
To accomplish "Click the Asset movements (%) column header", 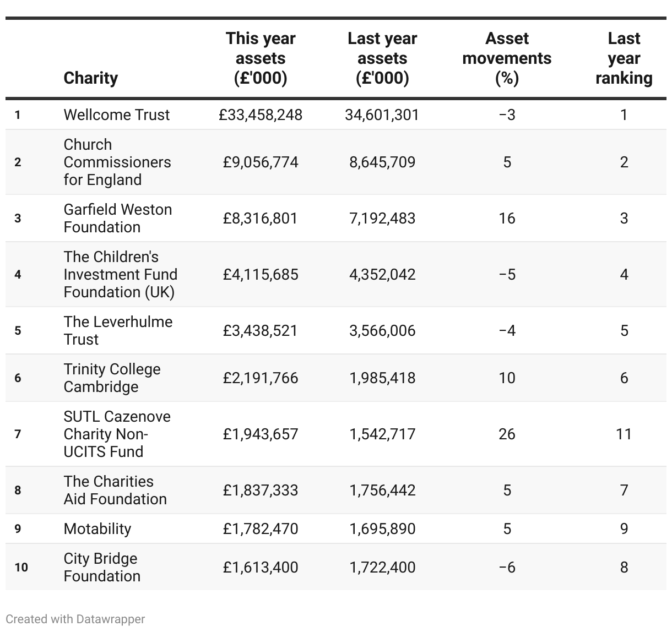I will [x=507, y=58].
